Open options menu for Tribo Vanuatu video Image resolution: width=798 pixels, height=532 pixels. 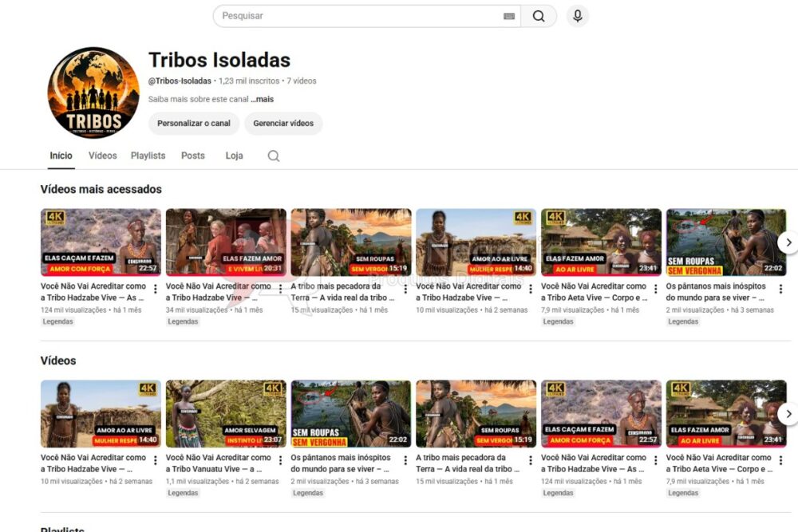280,460
